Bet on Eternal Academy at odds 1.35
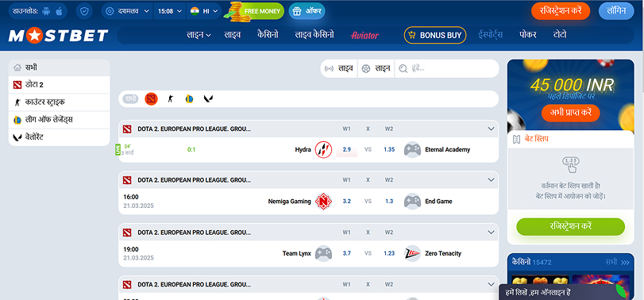The image size is (644, 300). (389, 150)
